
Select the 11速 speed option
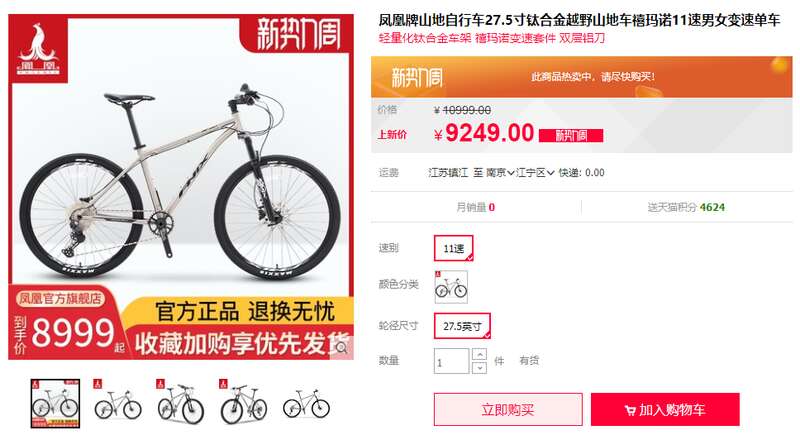[454, 249]
